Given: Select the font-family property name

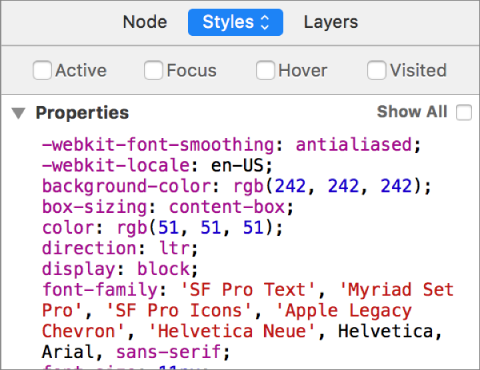Looking at the screenshot, I should (100, 290).
